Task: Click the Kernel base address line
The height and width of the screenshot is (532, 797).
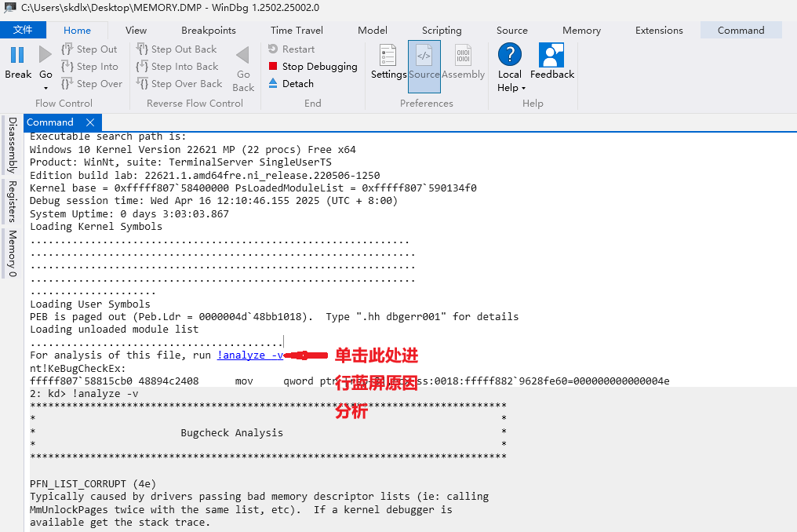Action: tap(253, 188)
